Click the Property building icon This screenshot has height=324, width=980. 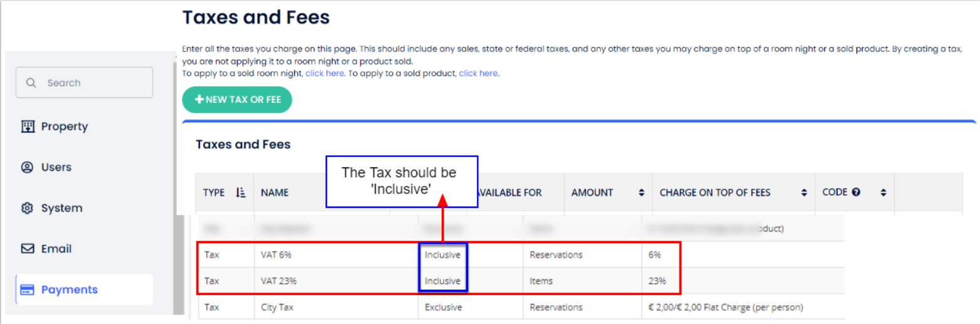[28, 127]
